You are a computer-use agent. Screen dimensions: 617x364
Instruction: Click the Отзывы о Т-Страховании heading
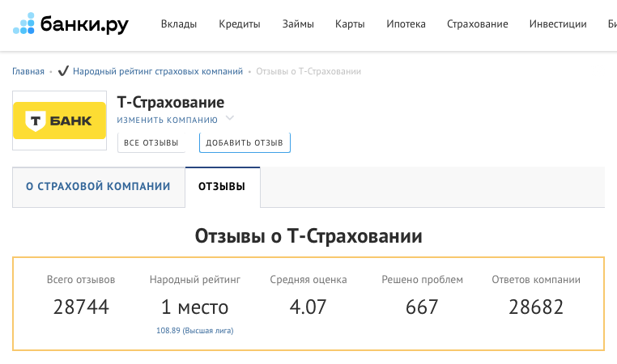point(308,236)
